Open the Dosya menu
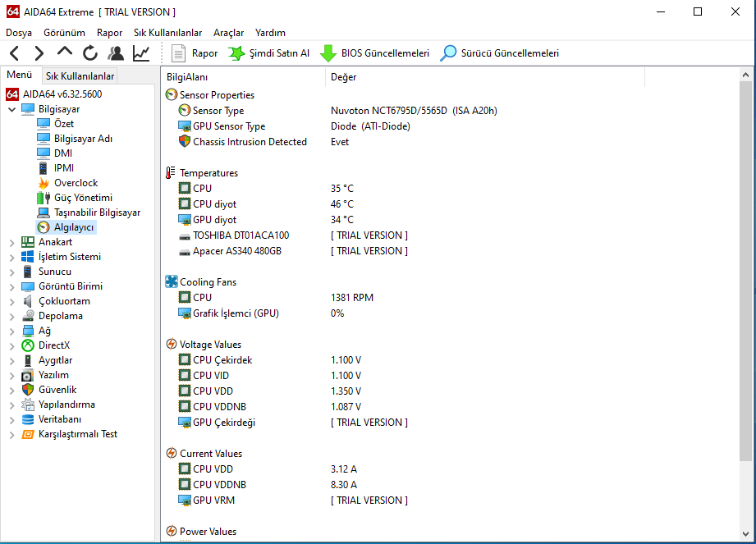The height and width of the screenshot is (544, 756). [19, 33]
